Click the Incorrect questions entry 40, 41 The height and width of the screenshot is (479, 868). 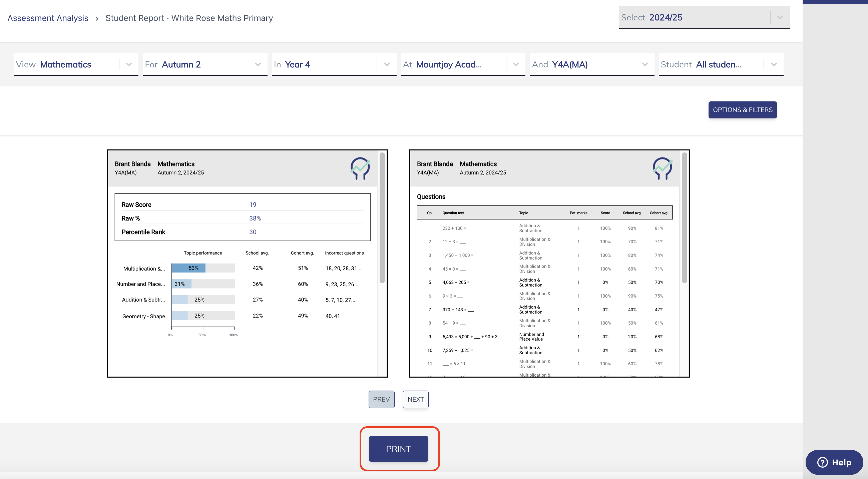[333, 316]
